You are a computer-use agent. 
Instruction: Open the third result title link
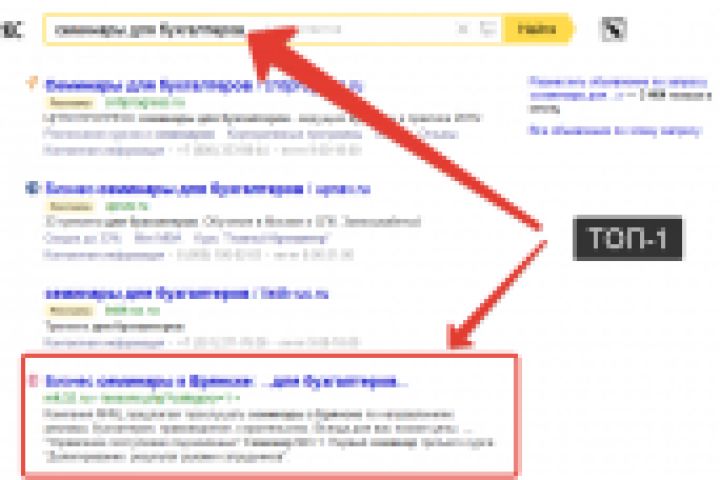click(x=186, y=294)
